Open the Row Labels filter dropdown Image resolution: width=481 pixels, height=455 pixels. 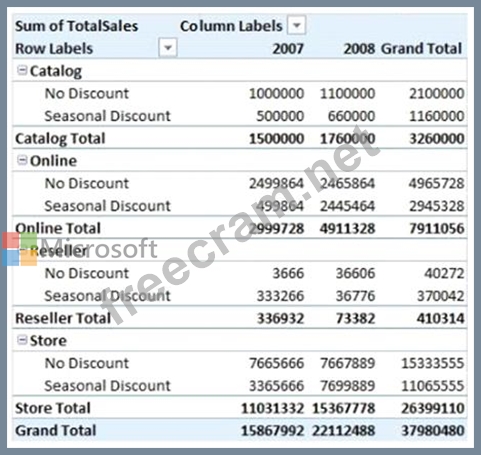tap(168, 48)
